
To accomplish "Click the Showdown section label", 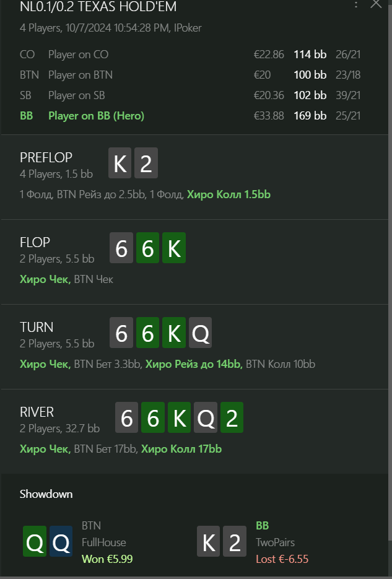I will tap(46, 494).
